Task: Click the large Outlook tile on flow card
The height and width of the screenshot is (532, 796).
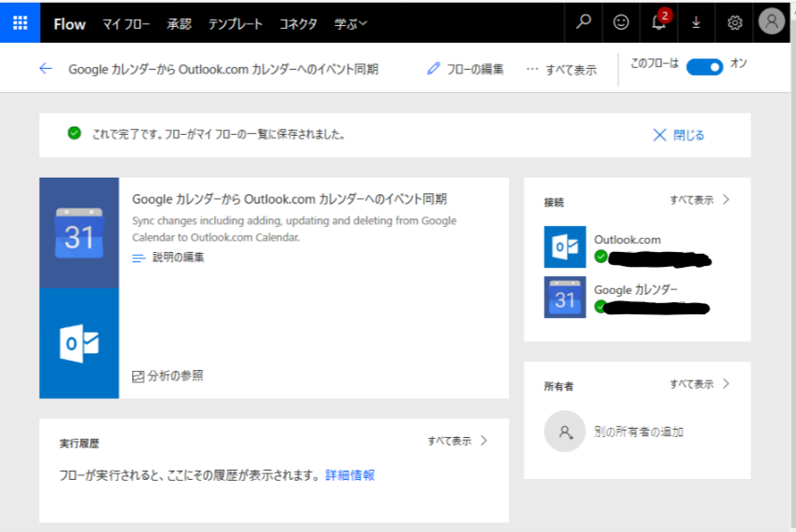Action: 79,343
